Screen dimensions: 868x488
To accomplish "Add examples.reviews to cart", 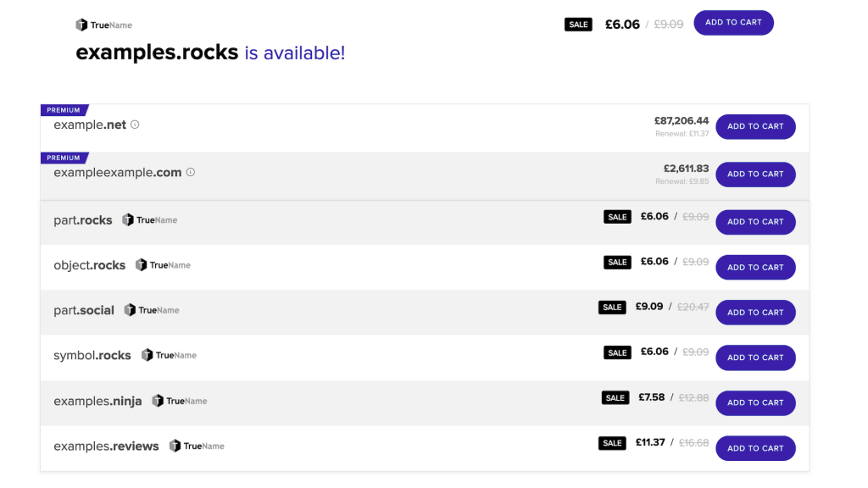I will coord(755,448).
